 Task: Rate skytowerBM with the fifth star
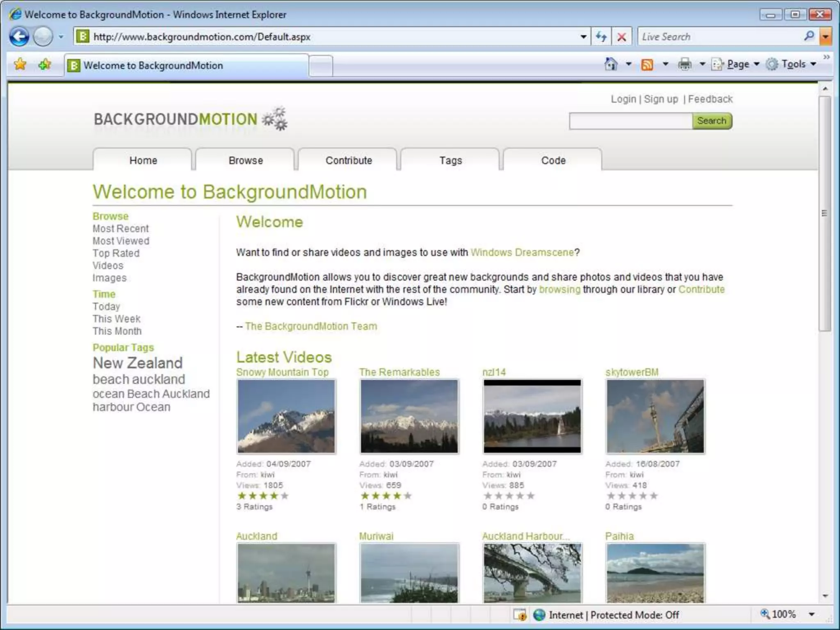pyautogui.click(x=654, y=495)
